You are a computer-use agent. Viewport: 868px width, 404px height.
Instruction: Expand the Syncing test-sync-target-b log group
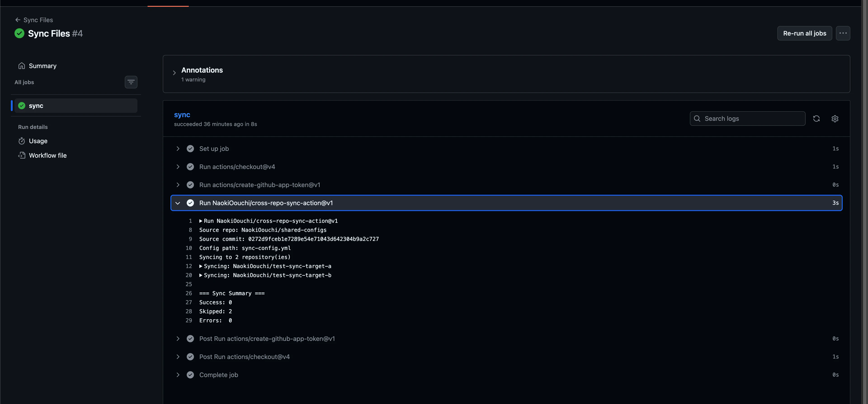tap(201, 275)
